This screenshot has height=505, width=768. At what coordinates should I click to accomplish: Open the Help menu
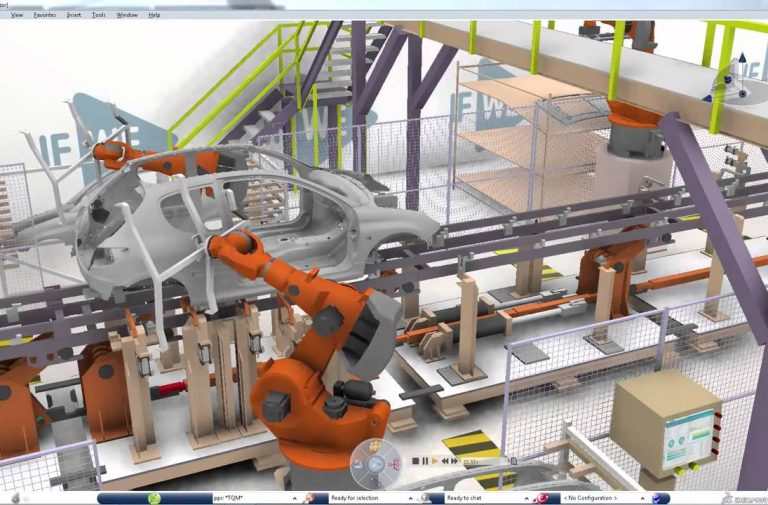154,15
